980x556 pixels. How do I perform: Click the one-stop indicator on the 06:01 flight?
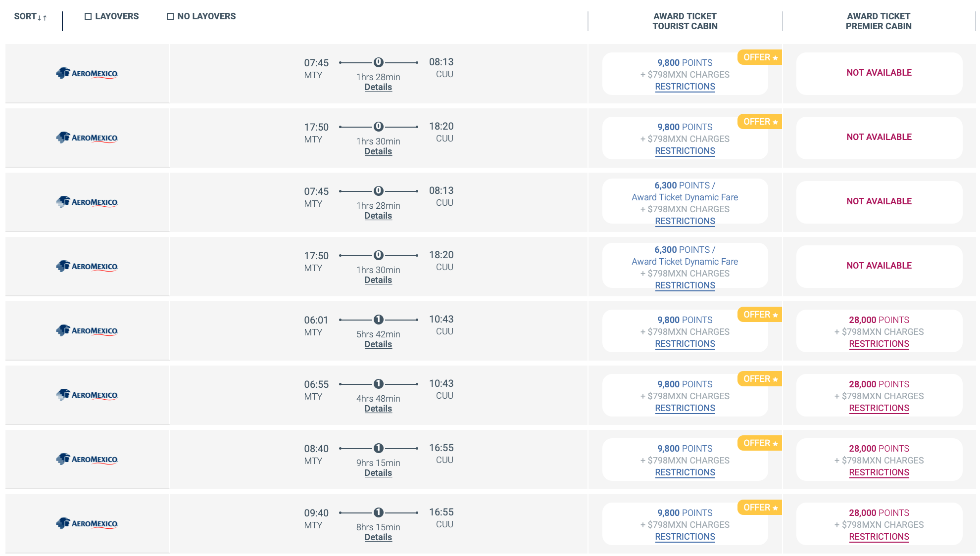379,320
